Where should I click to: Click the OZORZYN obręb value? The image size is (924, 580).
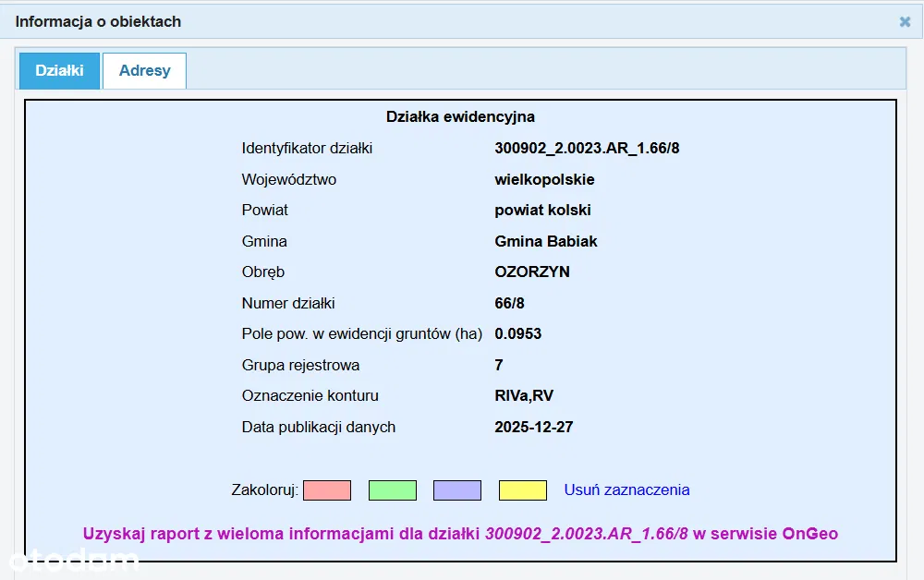click(532, 272)
